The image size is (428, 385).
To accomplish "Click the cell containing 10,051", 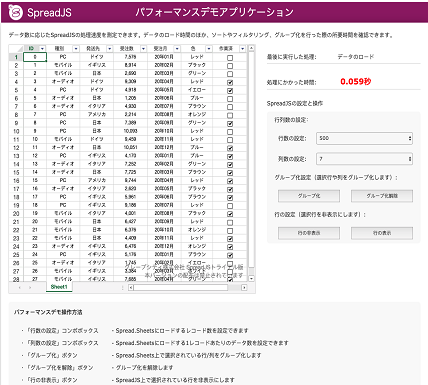I will pos(130,148).
